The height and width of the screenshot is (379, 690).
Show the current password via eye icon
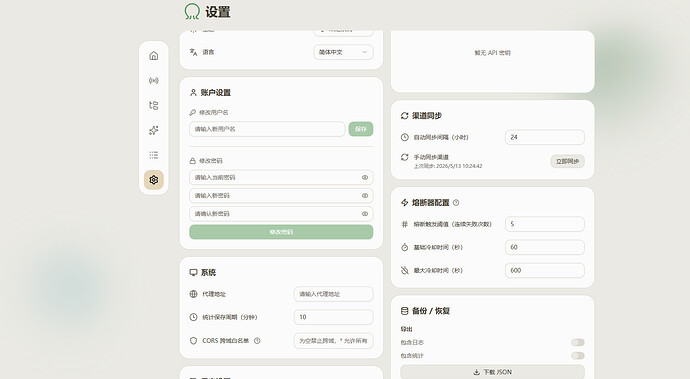[365, 177]
